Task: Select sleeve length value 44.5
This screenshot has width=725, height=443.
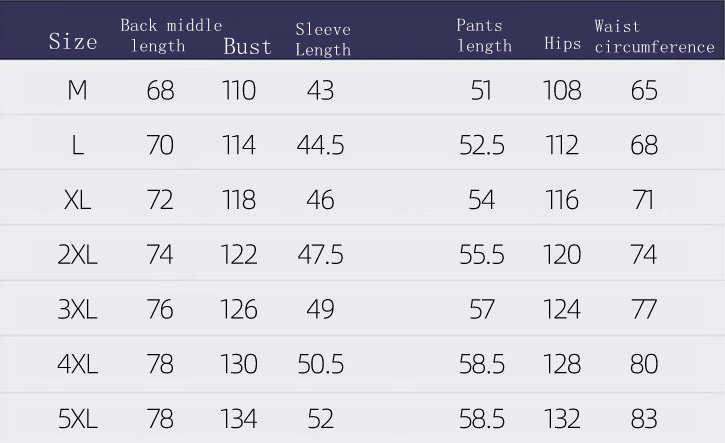Action: (x=320, y=145)
